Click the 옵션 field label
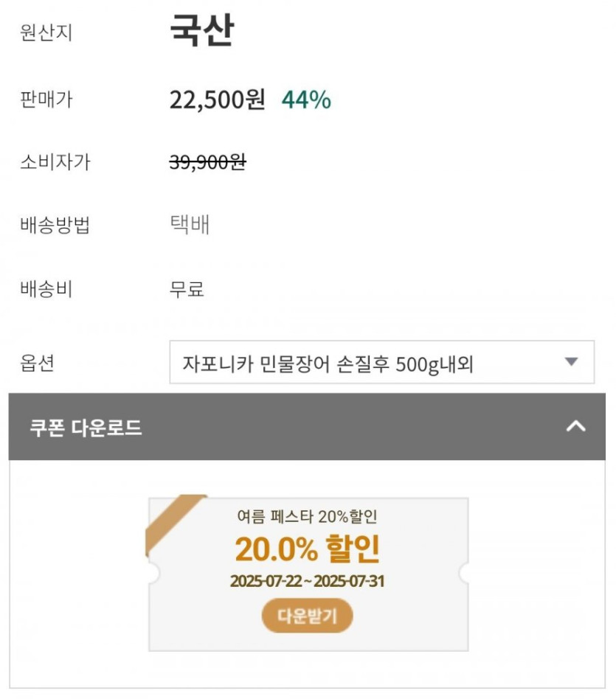The image size is (616, 699). tap(37, 363)
